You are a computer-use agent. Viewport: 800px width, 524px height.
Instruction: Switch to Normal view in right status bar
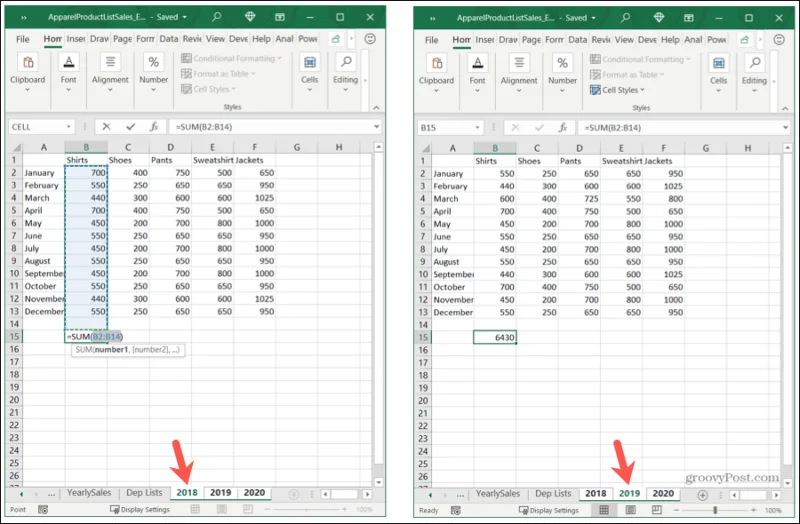coord(604,510)
